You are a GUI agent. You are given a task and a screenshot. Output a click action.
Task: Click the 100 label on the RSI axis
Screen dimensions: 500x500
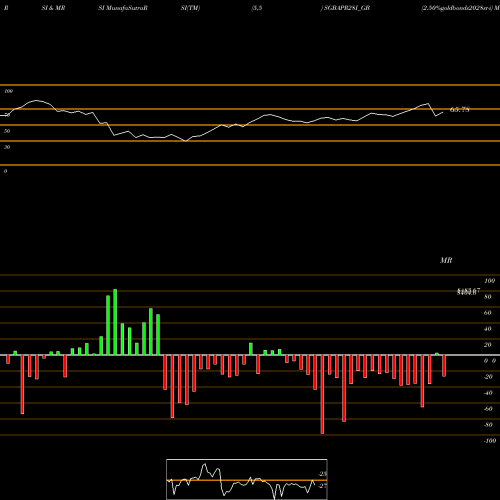[9, 91]
